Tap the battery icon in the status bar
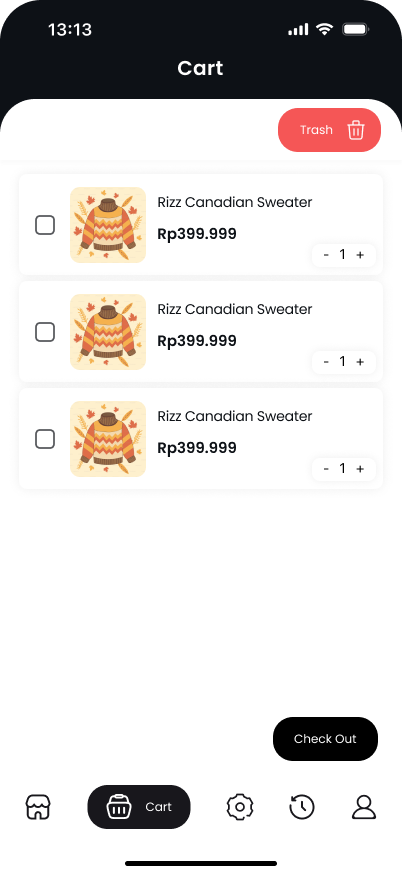The height and width of the screenshot is (874, 402). [355, 29]
